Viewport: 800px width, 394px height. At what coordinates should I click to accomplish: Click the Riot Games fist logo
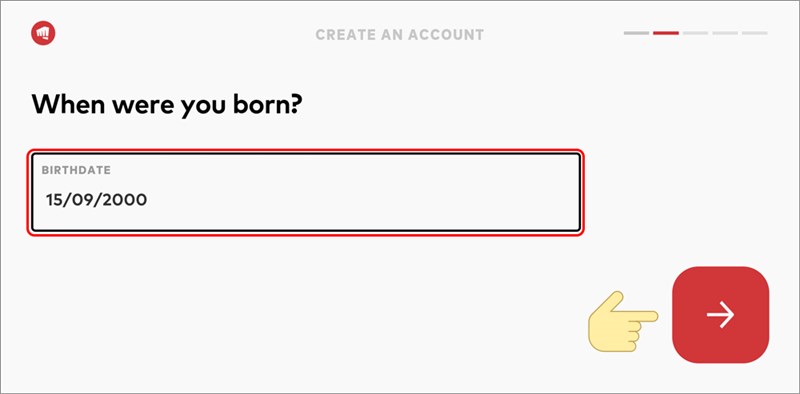click(43, 33)
